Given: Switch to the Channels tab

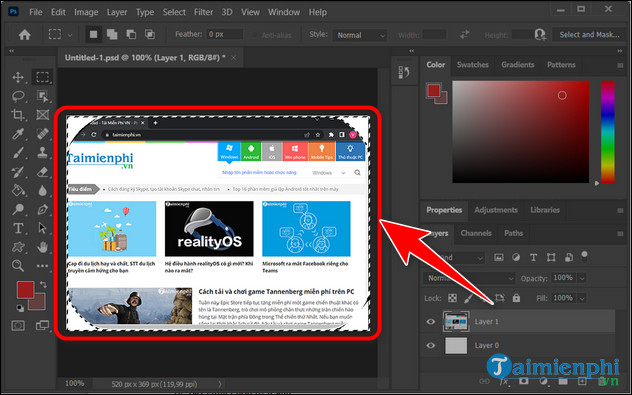Looking at the screenshot, I should [476, 233].
